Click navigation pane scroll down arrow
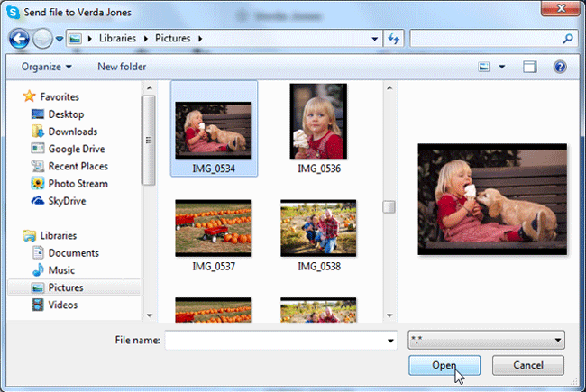586x392 pixels. [150, 315]
